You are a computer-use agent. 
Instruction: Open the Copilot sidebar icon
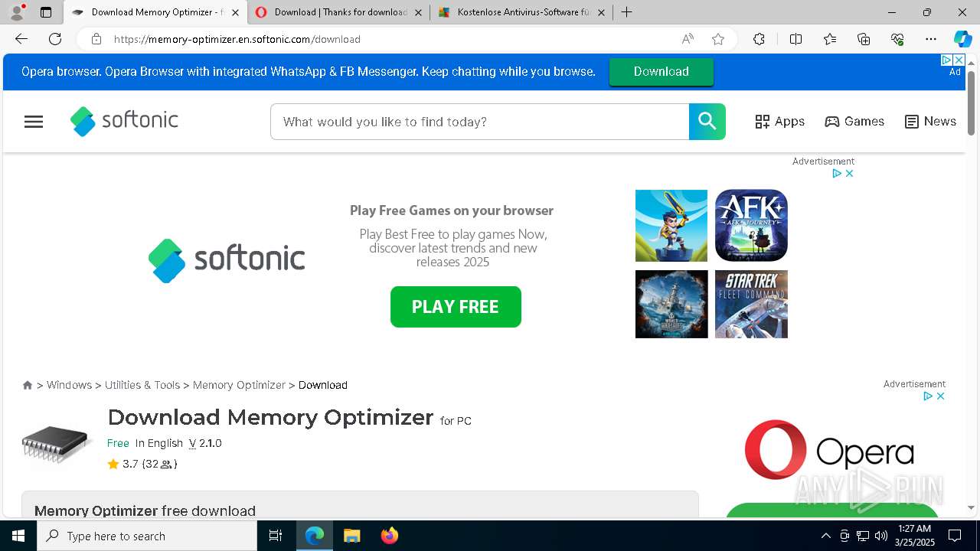click(x=962, y=39)
